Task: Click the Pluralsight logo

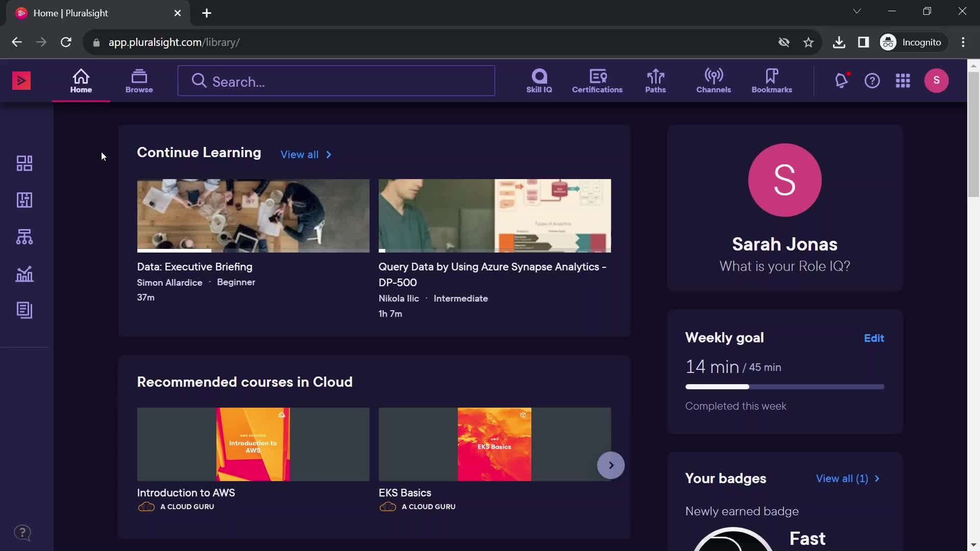Action: click(x=21, y=81)
